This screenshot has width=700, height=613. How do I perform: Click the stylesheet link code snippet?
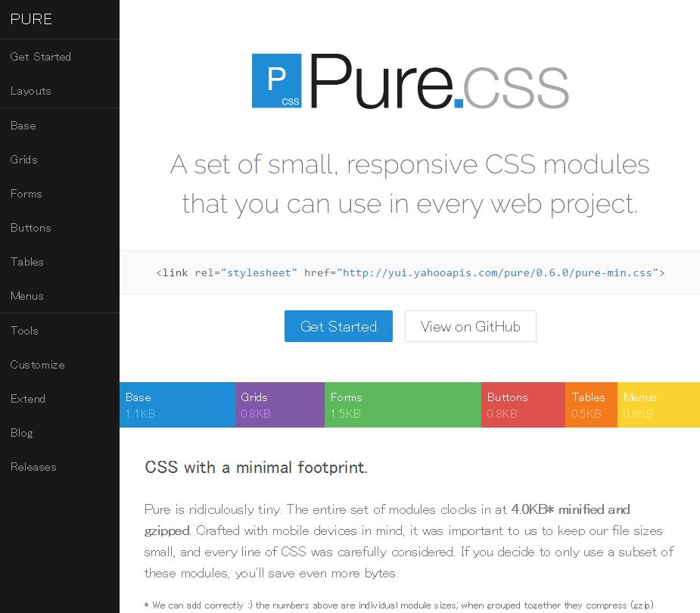[x=410, y=272]
